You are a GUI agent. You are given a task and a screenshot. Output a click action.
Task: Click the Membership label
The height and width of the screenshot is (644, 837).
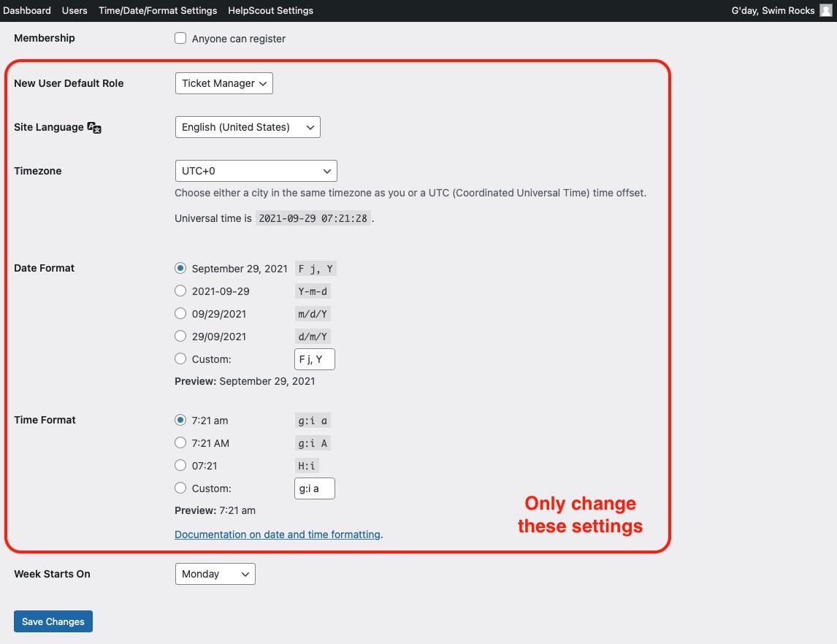45,38
